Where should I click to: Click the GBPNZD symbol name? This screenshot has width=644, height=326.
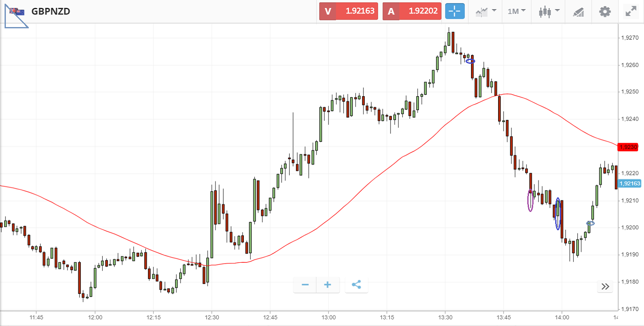pyautogui.click(x=50, y=11)
